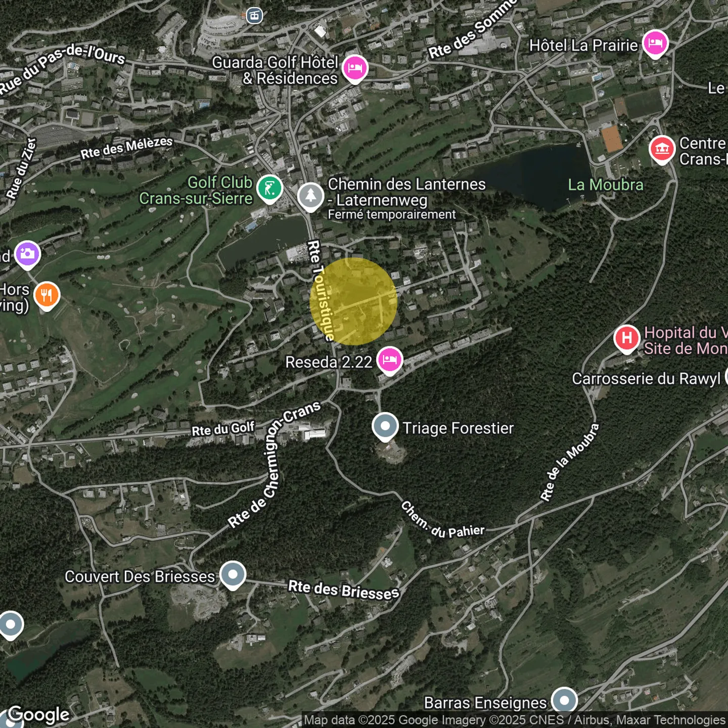Click the Google logo

pos(39,714)
